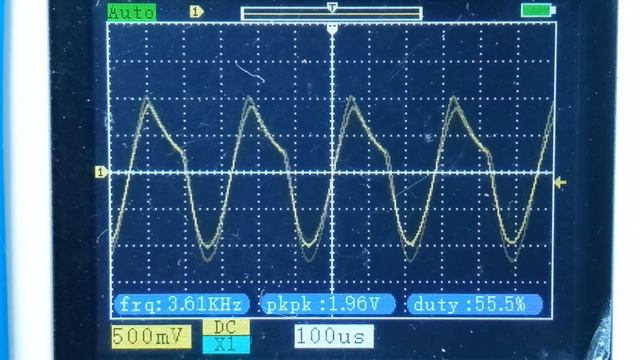Tap the pkpk: 1.96V measurement readout

coord(328,304)
